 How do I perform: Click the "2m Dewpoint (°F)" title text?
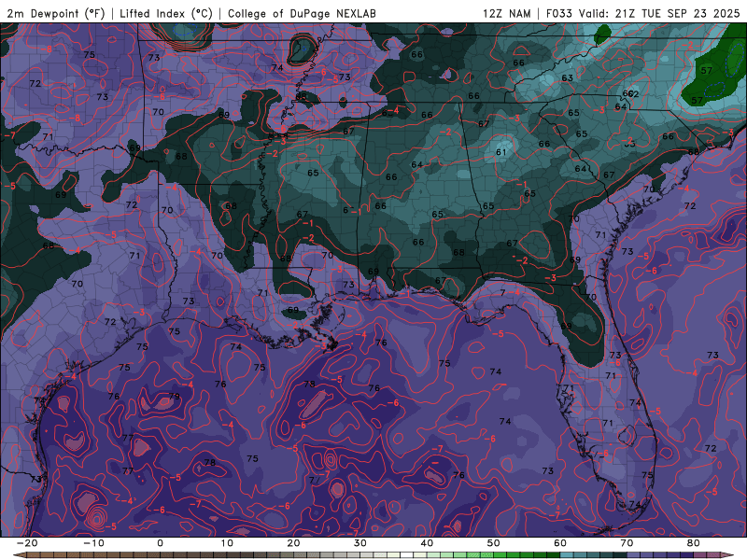pos(56,13)
